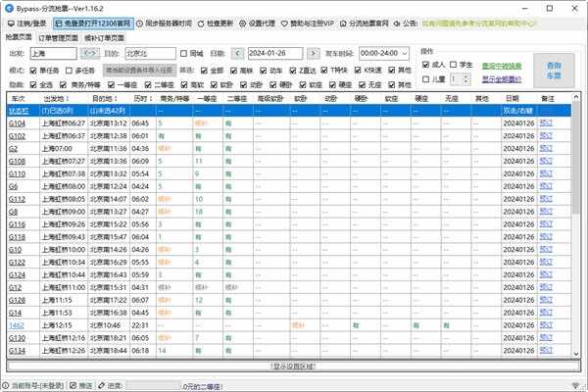
Task: Expand the 显示设置区域 panel bar
Action: click(x=293, y=366)
